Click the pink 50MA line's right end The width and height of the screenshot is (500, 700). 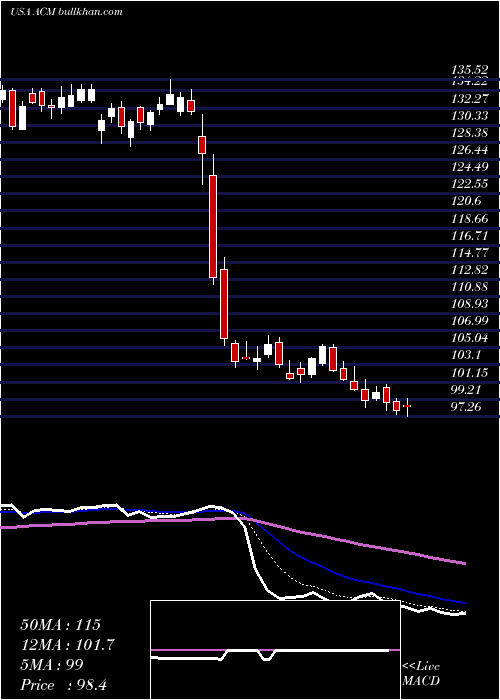[464, 563]
